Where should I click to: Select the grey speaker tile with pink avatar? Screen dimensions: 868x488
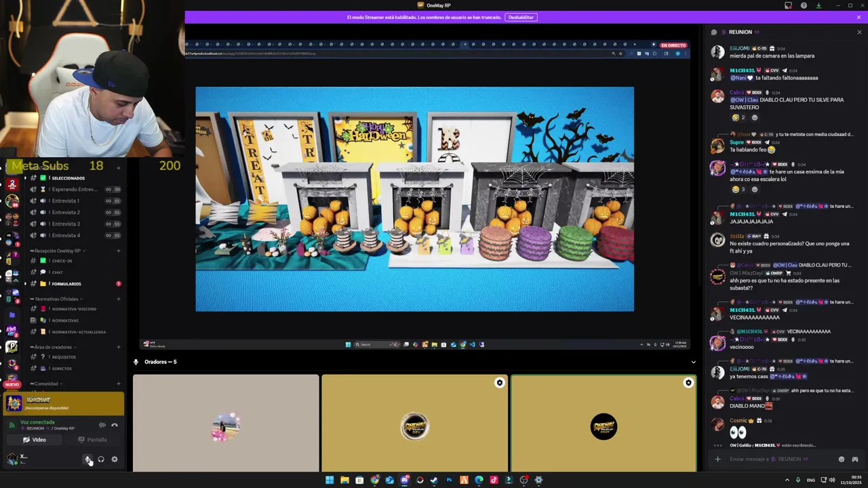[226, 423]
